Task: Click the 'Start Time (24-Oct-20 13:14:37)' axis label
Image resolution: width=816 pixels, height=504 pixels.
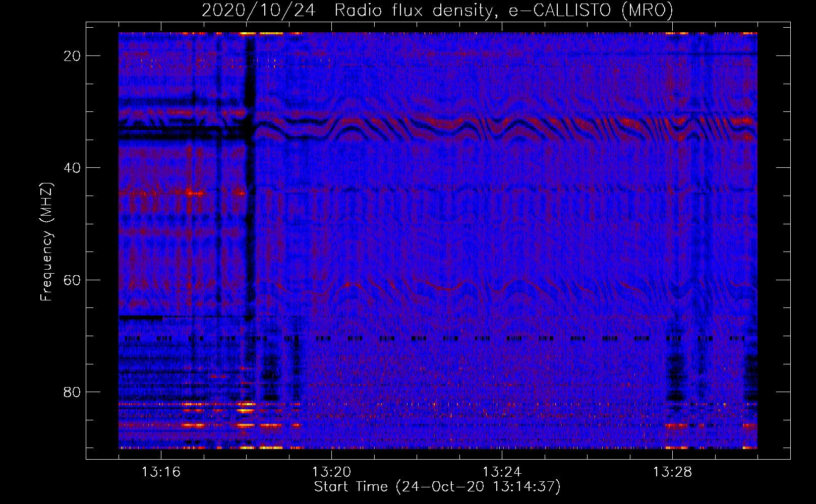Action: (x=437, y=487)
